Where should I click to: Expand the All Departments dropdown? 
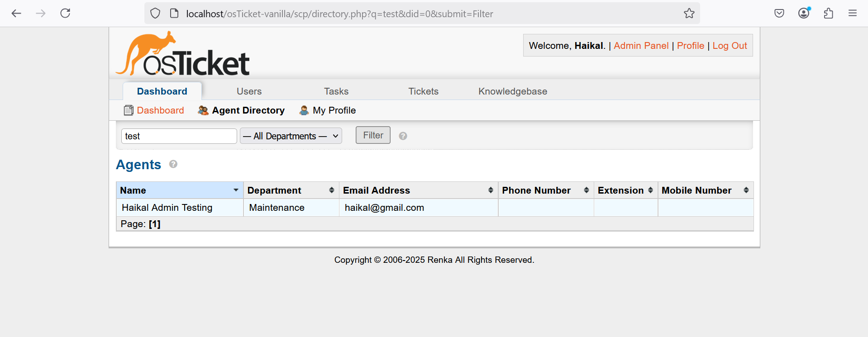291,136
